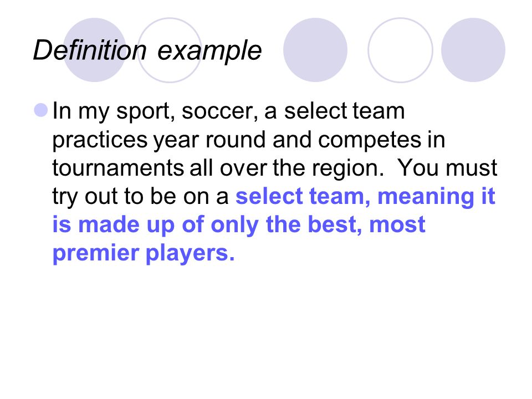532x399 pixels.
Task: Click the word "example" in the title
Action: [x=209, y=52]
